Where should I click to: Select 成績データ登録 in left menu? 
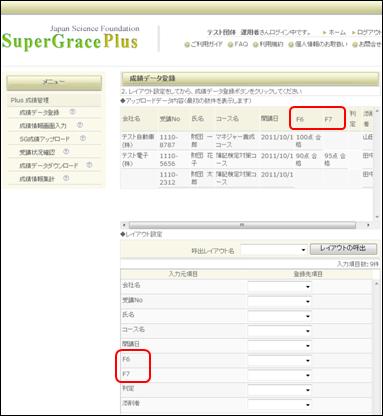39,112
